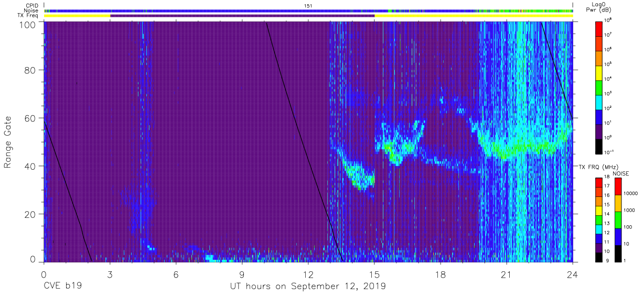Screen dimensions: 644x297
Task: Select the y-axis tick label '80'
Action: coord(30,70)
